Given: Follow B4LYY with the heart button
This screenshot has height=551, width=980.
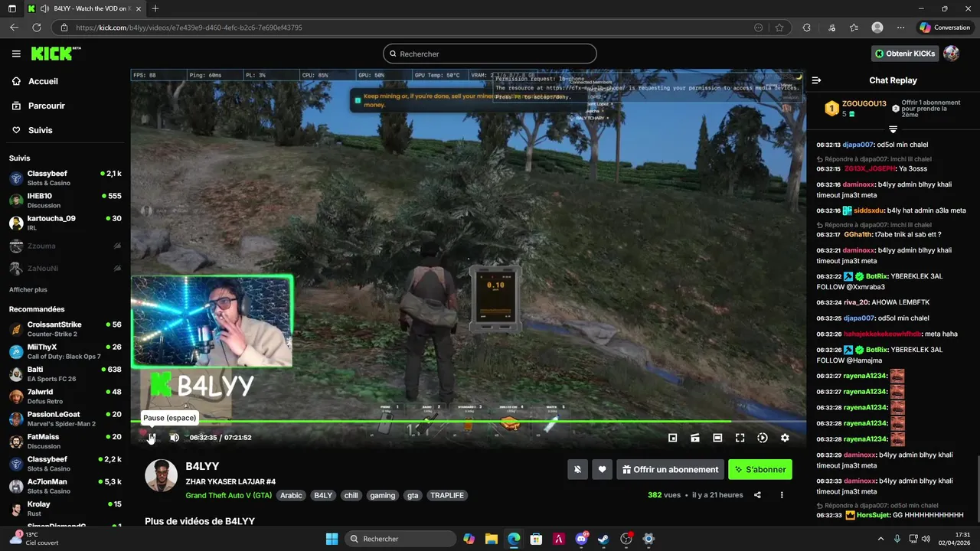Looking at the screenshot, I should [603, 470].
